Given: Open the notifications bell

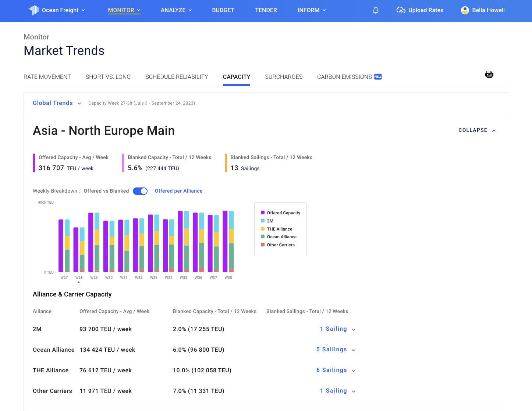Looking at the screenshot, I should 376,10.
